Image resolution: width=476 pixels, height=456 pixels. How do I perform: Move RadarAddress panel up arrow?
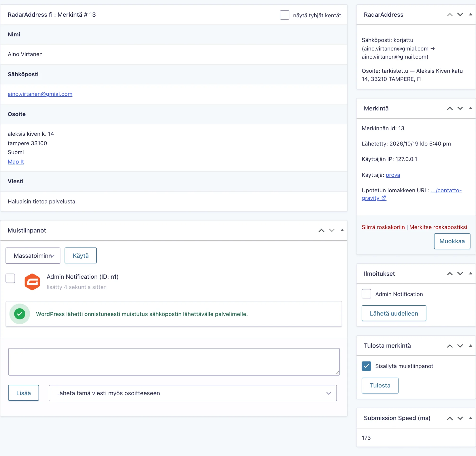(x=450, y=15)
